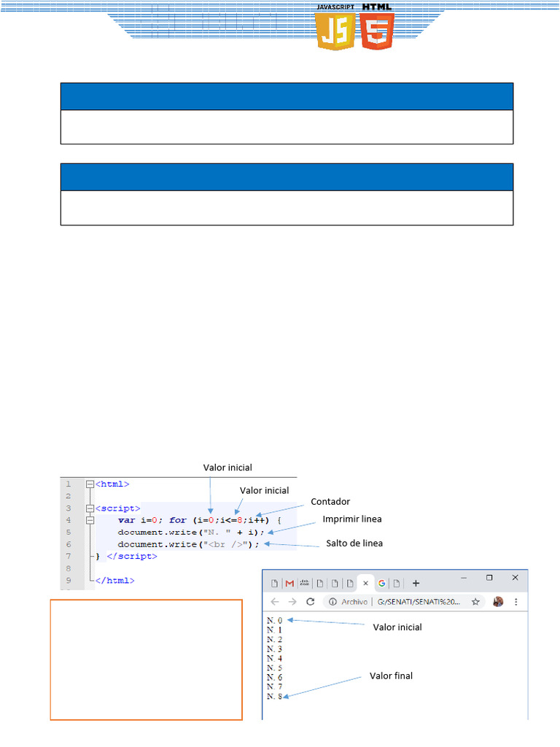The width and height of the screenshot is (560, 747).
Task: View site info icon beside Archivo
Action: pos(332,602)
